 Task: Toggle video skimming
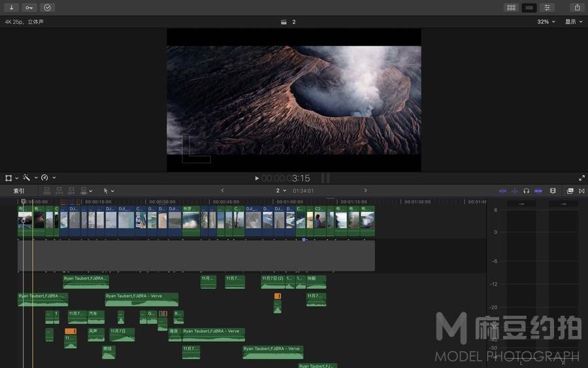click(x=502, y=191)
